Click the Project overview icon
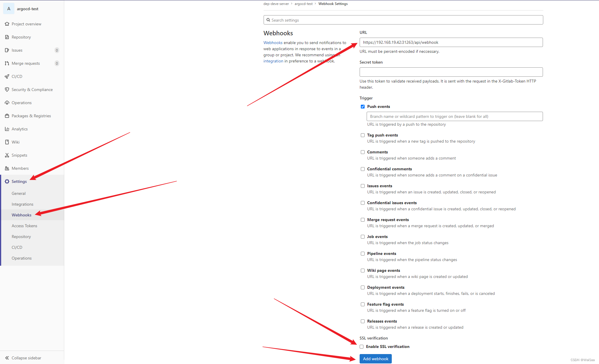This screenshot has width=599, height=364. [8, 24]
